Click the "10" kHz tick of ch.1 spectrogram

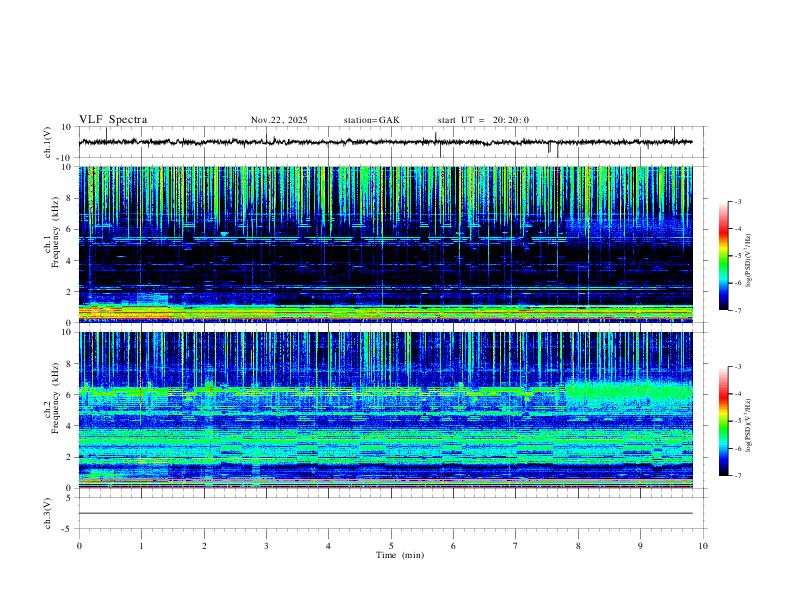pos(67,167)
